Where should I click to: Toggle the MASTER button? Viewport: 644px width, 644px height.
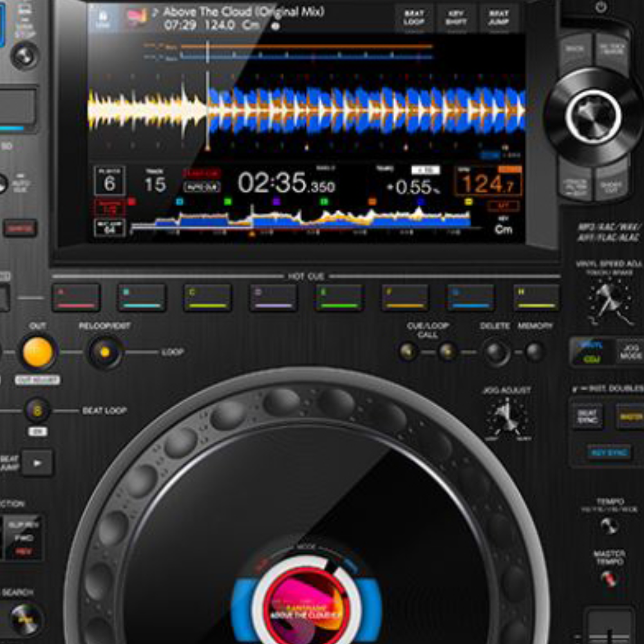630,417
